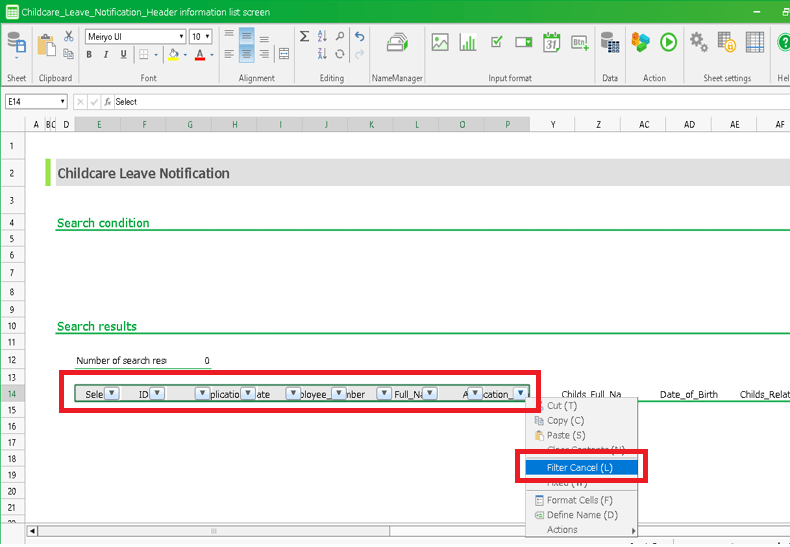Open the fill color bucket swatch
This screenshot has height=547, width=790.
coord(173,55)
